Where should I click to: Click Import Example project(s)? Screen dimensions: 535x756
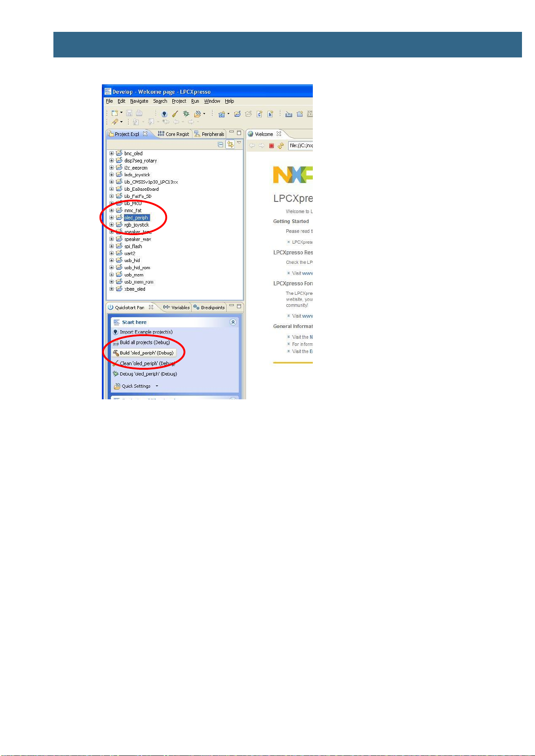click(143, 332)
